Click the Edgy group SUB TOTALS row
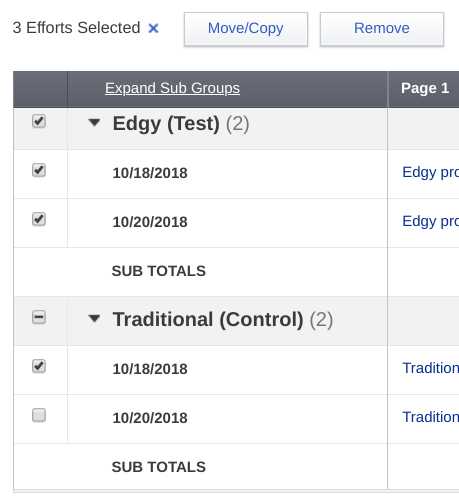This screenshot has width=459, height=498. pyautogui.click(x=200, y=272)
